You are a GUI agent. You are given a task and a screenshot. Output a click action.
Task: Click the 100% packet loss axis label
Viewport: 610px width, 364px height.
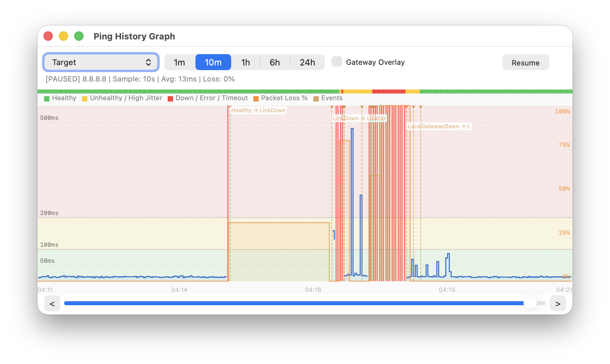(562, 112)
